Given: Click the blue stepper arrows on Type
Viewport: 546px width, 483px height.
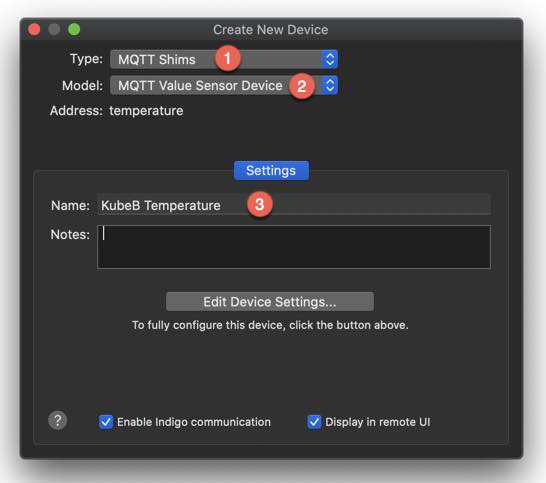Looking at the screenshot, I should point(330,59).
